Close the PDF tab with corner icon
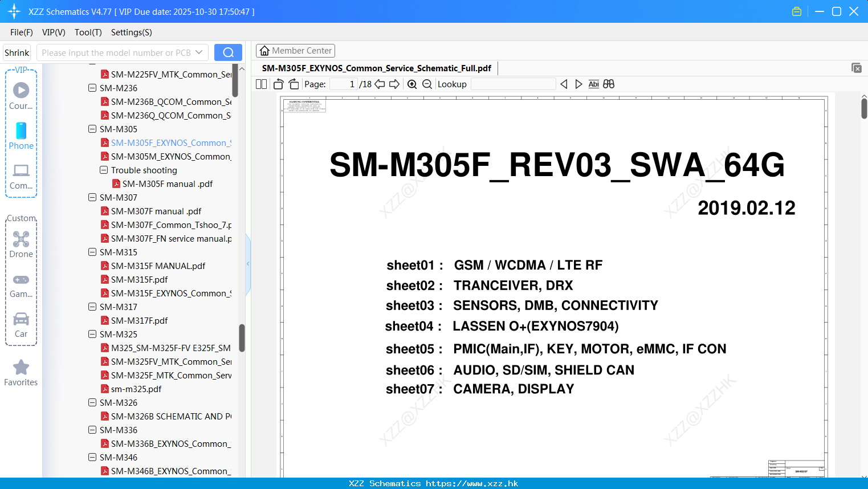 (x=857, y=68)
